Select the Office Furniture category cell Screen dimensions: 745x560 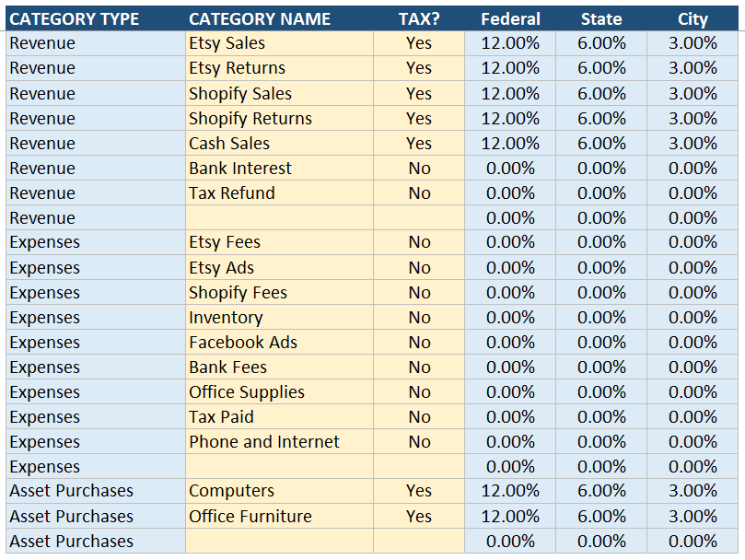pyautogui.click(x=278, y=516)
